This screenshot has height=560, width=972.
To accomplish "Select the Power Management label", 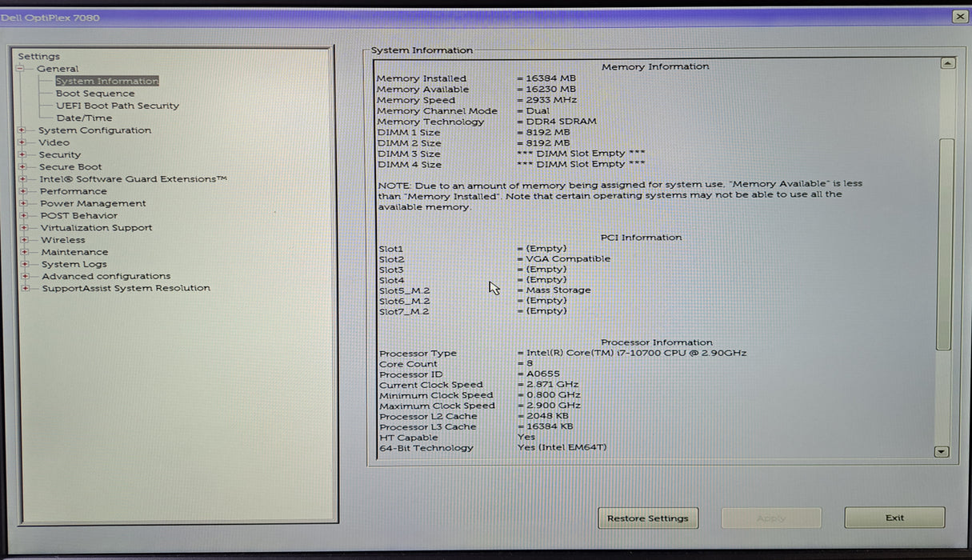I will click(93, 203).
